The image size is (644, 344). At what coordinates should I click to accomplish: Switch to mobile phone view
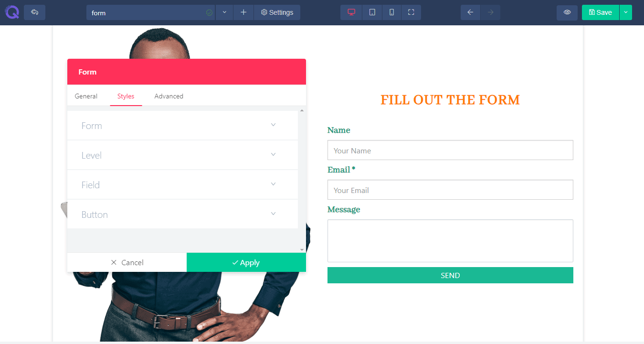391,12
